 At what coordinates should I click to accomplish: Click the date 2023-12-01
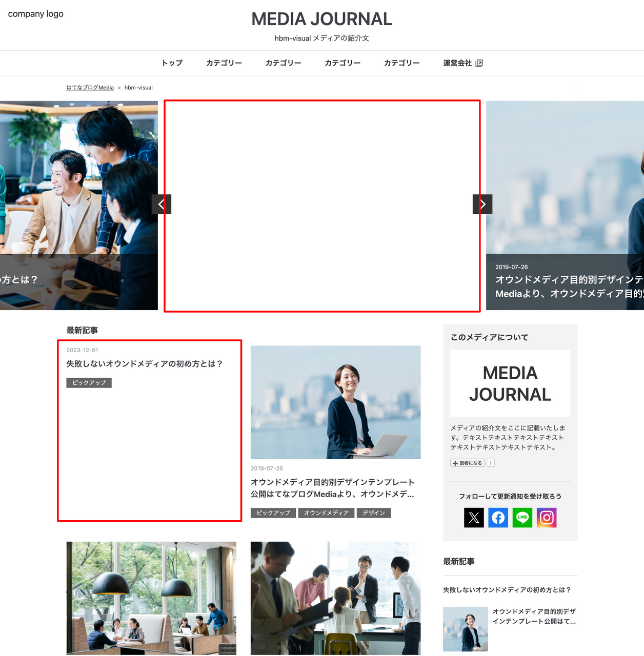(82, 350)
